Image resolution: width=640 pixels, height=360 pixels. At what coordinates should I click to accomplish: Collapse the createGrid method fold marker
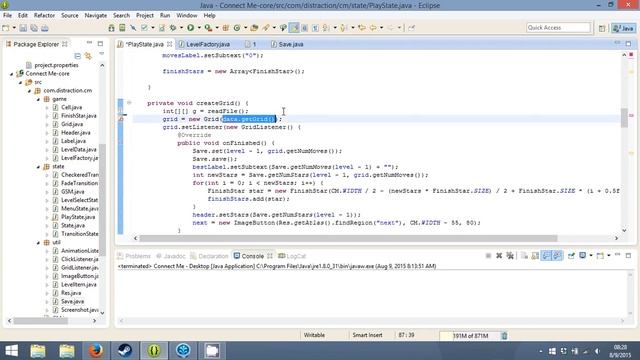pyautogui.click(x=129, y=103)
